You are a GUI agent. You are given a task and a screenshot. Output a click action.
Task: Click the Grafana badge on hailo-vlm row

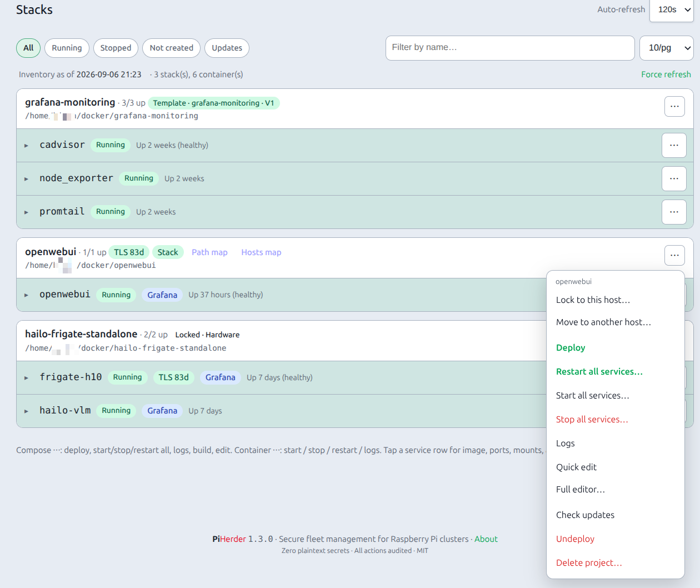[162, 411]
